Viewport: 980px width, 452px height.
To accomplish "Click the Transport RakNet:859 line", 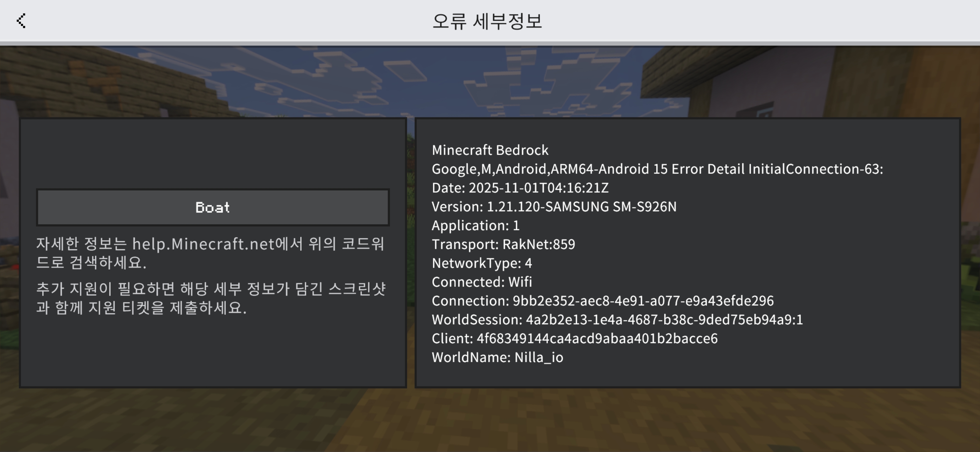I will point(503,244).
